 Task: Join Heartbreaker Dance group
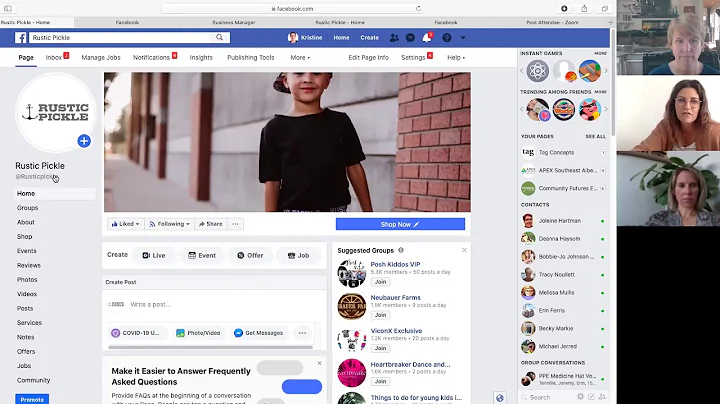pos(381,382)
